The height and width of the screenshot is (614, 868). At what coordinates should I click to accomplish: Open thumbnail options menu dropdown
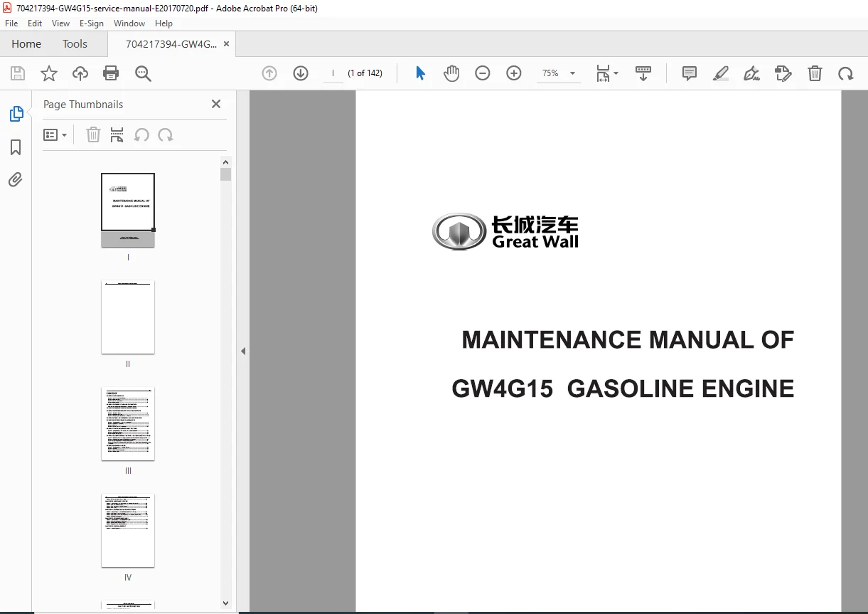pyautogui.click(x=55, y=134)
